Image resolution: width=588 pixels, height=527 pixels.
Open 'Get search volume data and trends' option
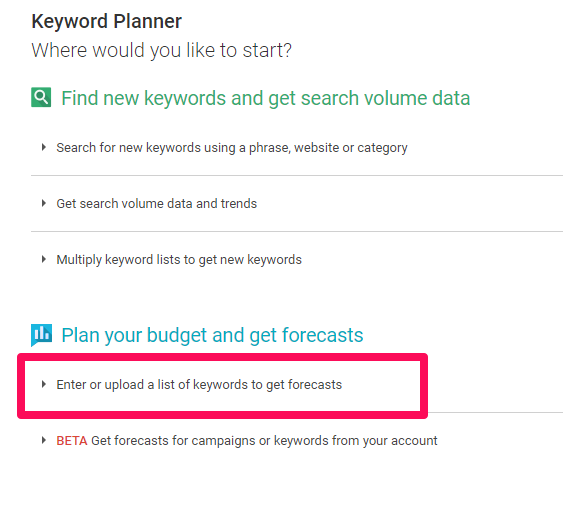coord(156,203)
